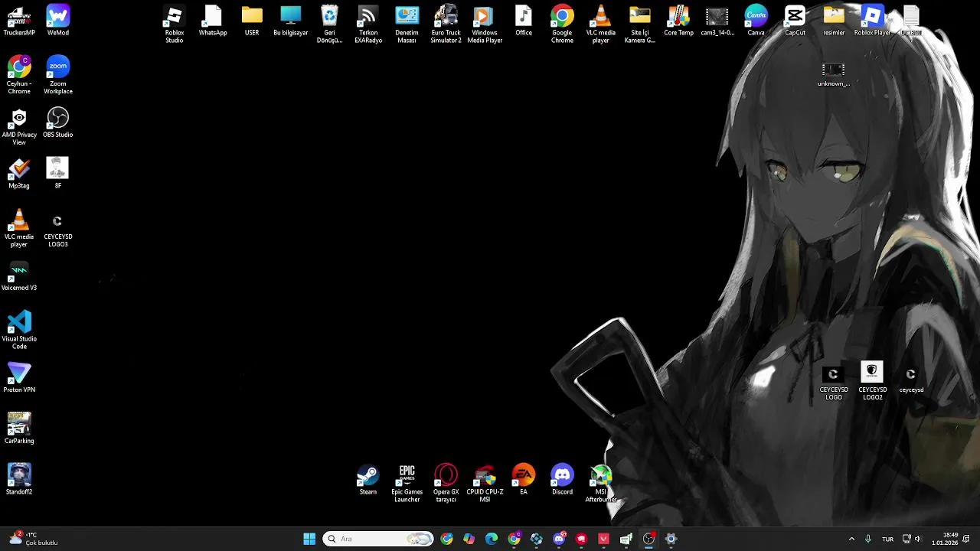Open Denetim Masası control panel

coord(407,24)
